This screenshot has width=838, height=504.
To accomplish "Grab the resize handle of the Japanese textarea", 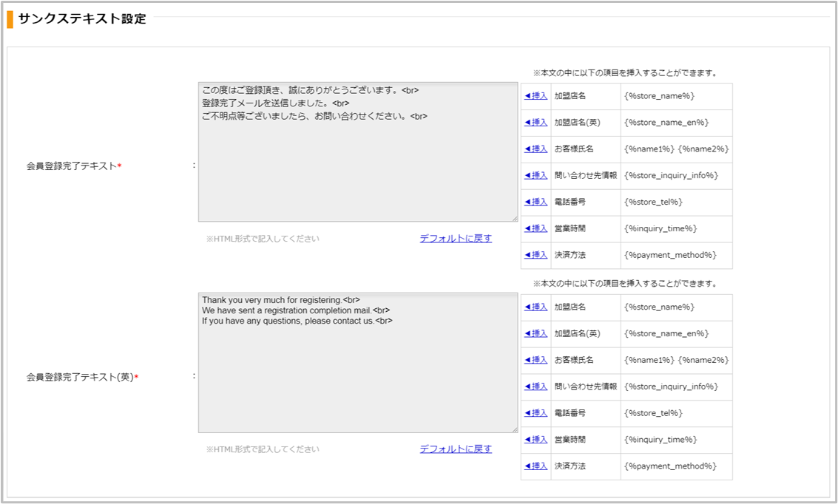I will click(514, 218).
